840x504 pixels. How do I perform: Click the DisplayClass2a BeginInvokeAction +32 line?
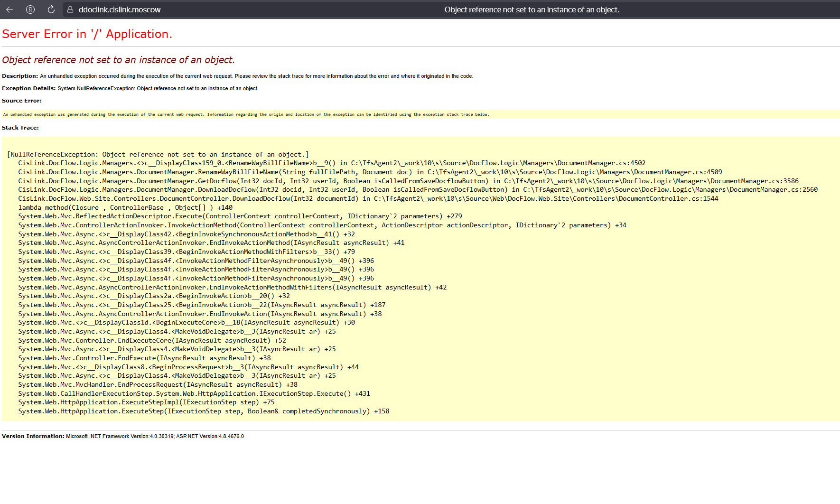(154, 296)
